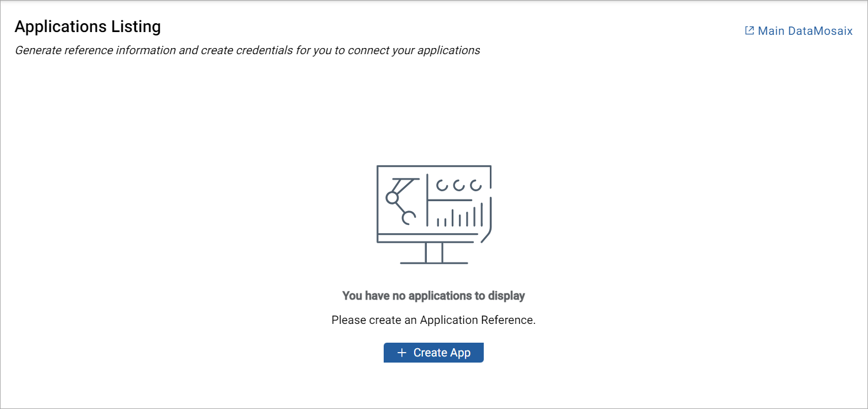Open the Main DataMosaix link
868x409 pixels.
804,31
